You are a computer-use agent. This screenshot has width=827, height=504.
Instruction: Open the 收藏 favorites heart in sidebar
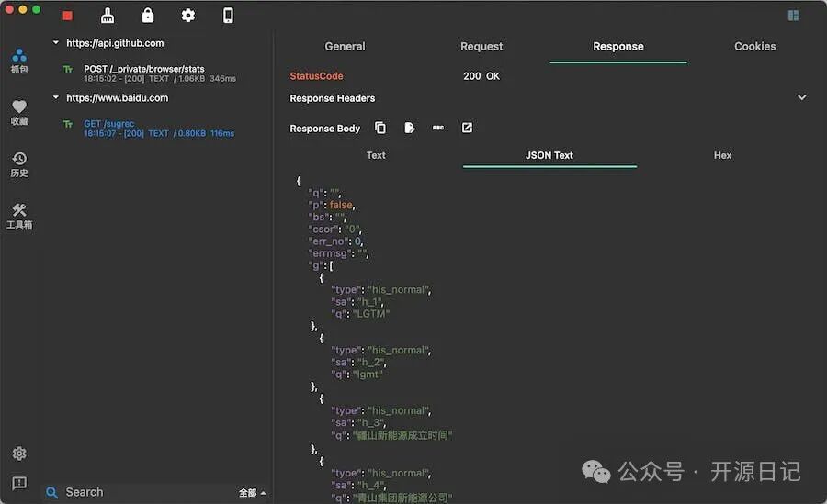[x=19, y=112]
